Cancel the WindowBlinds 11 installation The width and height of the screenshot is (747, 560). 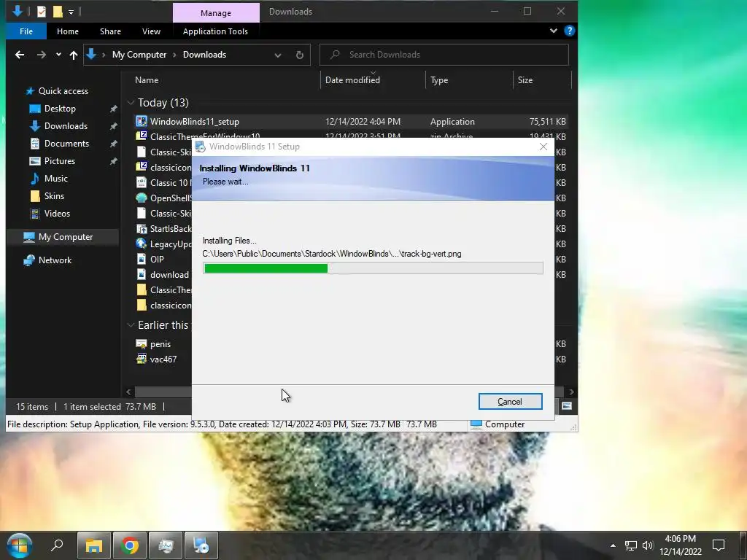tap(510, 402)
